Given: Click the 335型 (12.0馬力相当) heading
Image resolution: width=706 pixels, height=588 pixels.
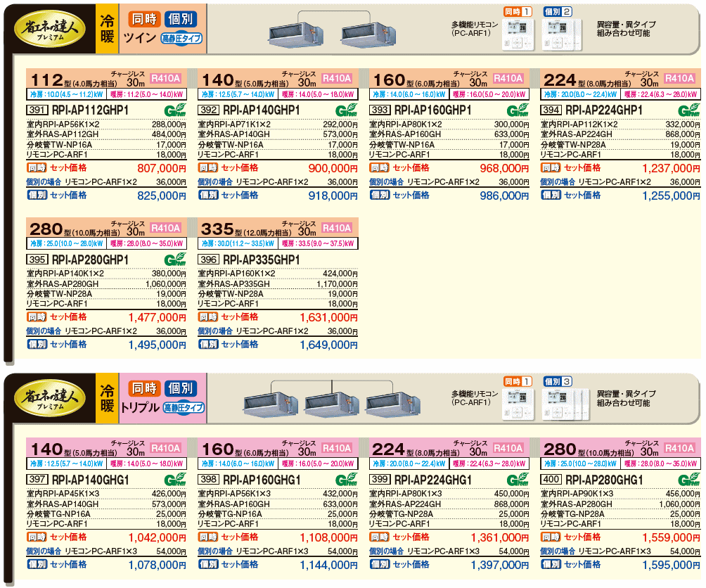Looking at the screenshot, I should [x=246, y=230].
